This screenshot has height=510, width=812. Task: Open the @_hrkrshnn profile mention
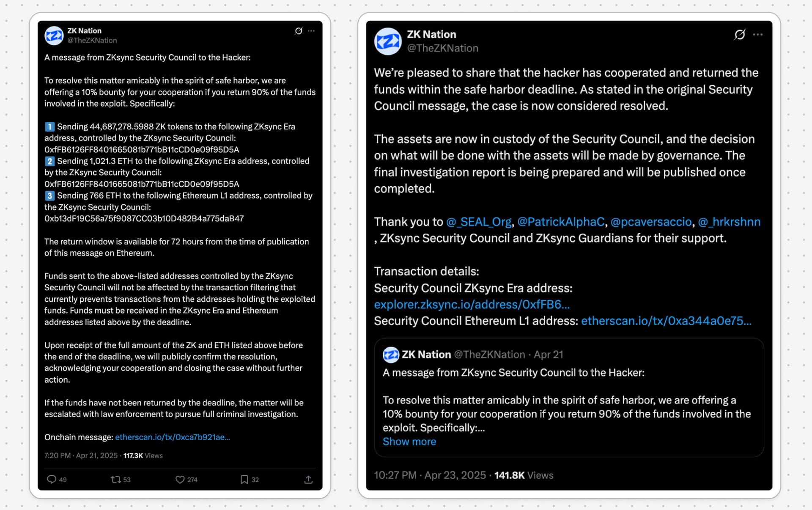pos(729,222)
